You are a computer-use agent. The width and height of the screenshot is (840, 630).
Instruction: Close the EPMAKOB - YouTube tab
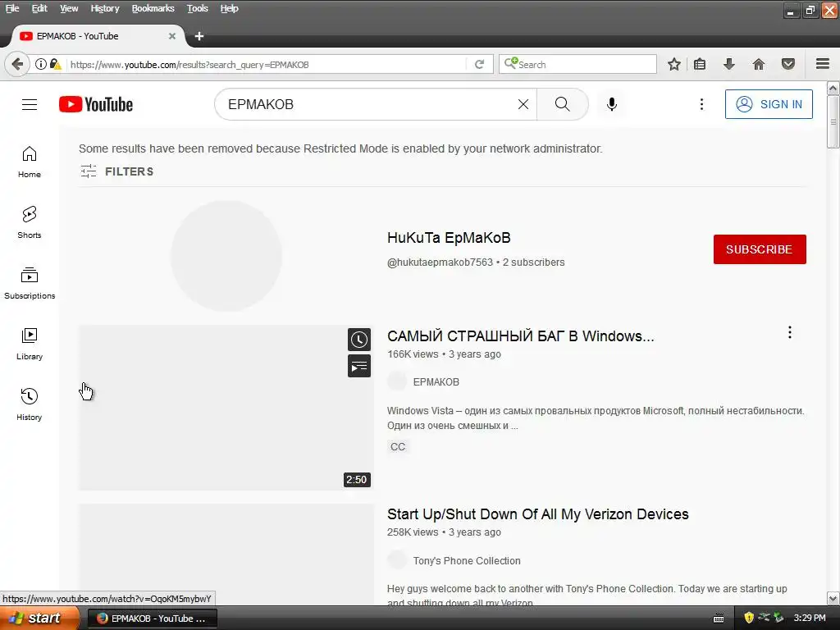click(x=172, y=36)
